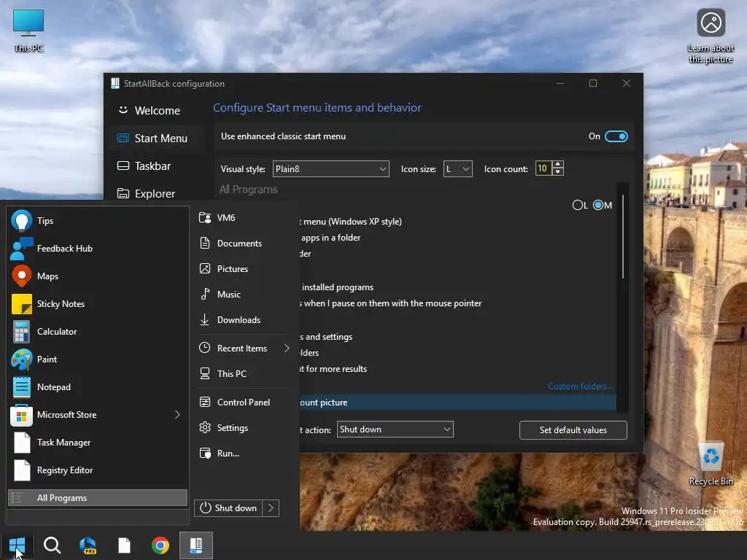Open Edge PRE browser on taskbar
This screenshot has width=747, height=560.
point(88,545)
